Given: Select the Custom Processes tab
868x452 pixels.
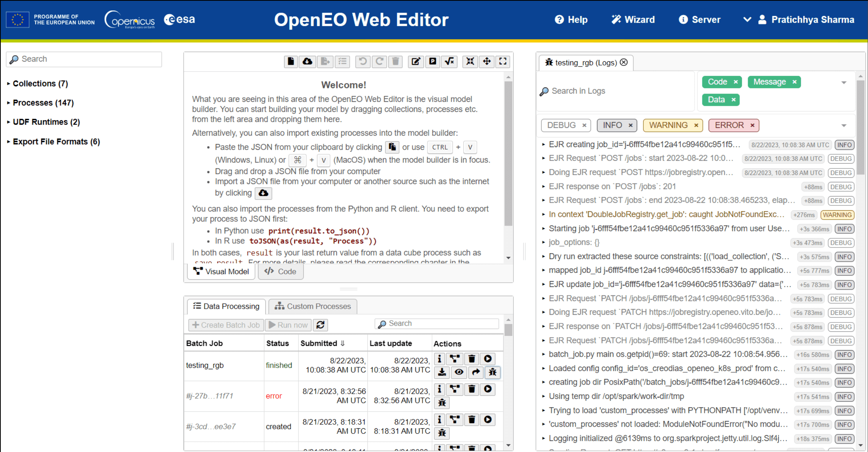Looking at the screenshot, I should (x=313, y=306).
